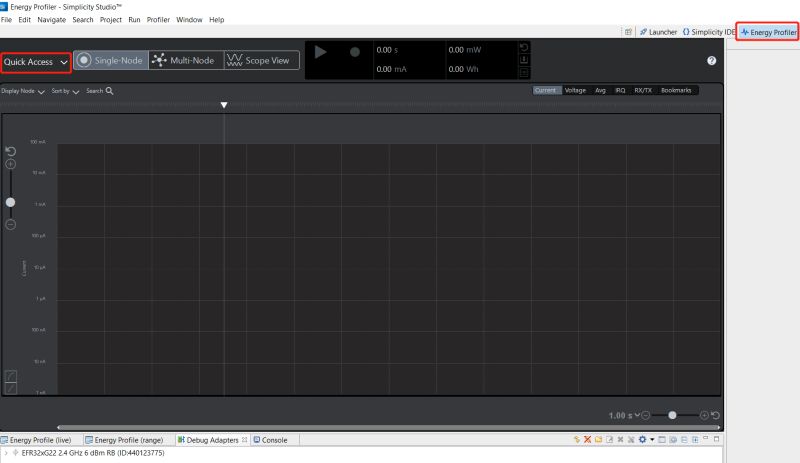This screenshot has width=800, height=463.
Task: Open the Run menu
Action: point(134,20)
